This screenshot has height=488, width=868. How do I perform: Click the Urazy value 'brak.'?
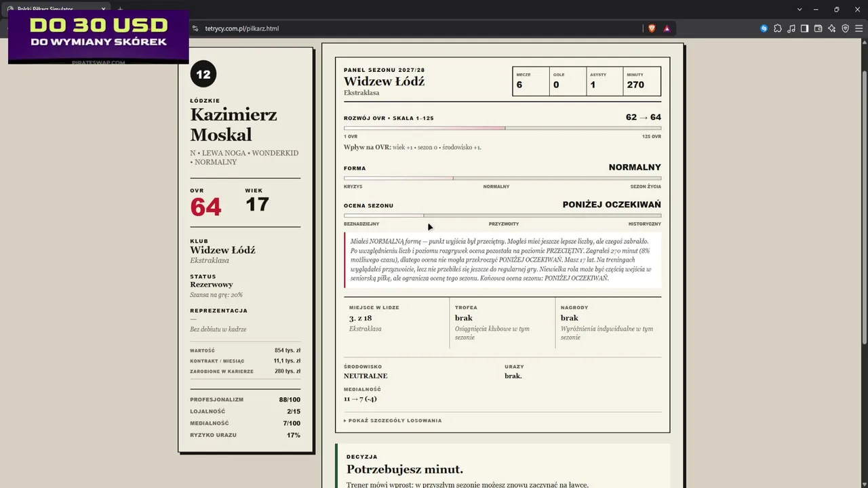[513, 376]
